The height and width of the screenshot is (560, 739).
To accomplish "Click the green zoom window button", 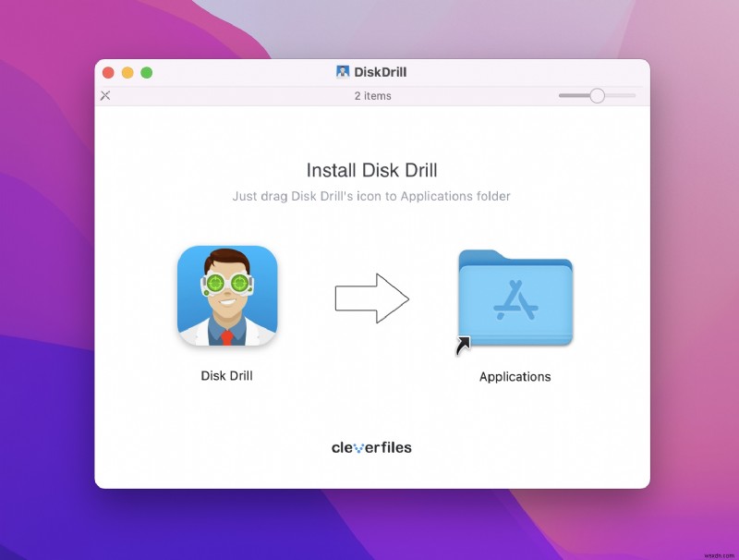I will click(x=148, y=71).
